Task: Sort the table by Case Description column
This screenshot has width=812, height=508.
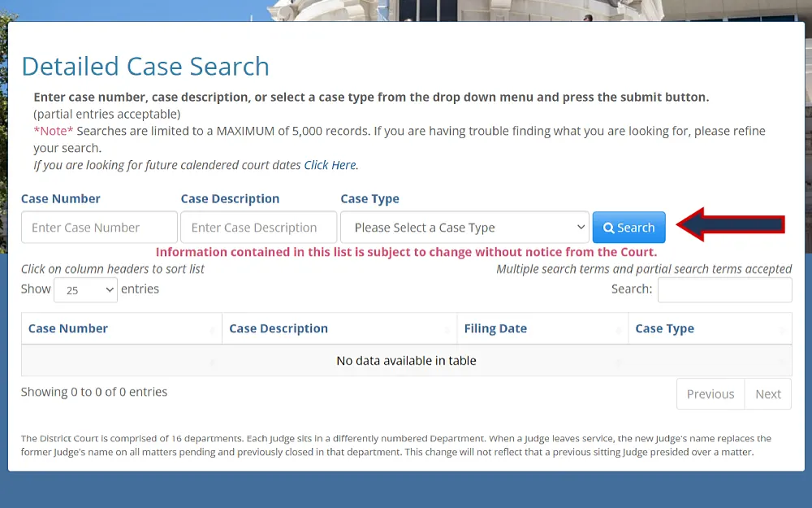Action: coord(279,328)
